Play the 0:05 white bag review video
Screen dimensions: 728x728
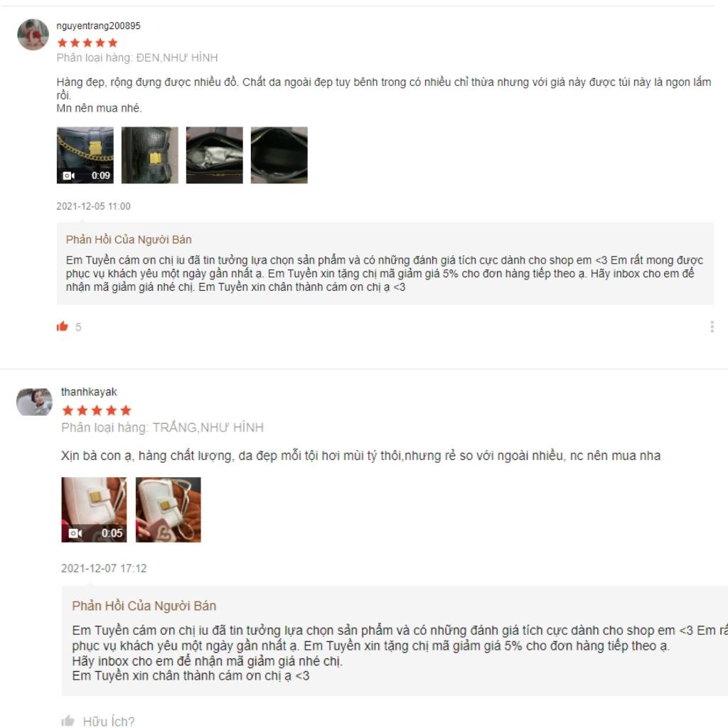coord(94,509)
